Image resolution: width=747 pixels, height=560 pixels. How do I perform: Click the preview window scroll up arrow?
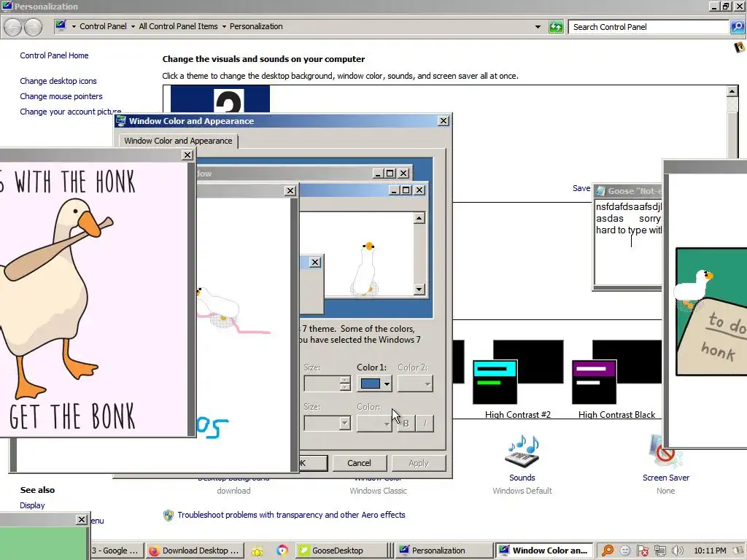tap(419, 218)
